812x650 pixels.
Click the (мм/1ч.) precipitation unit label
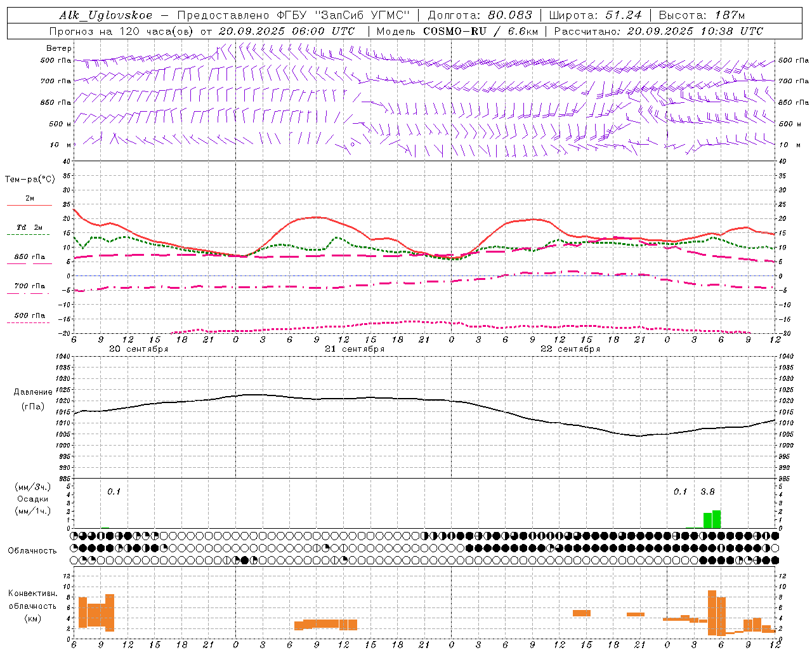[33, 511]
